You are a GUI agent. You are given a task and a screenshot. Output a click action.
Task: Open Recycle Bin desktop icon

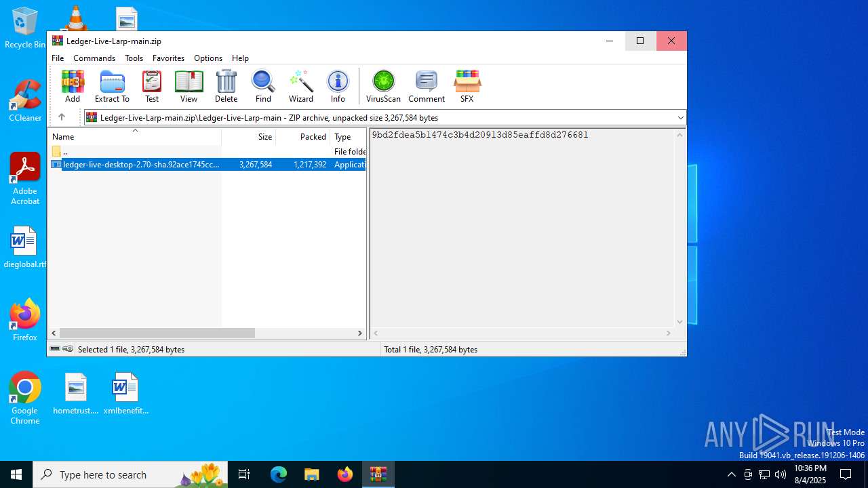tap(24, 28)
